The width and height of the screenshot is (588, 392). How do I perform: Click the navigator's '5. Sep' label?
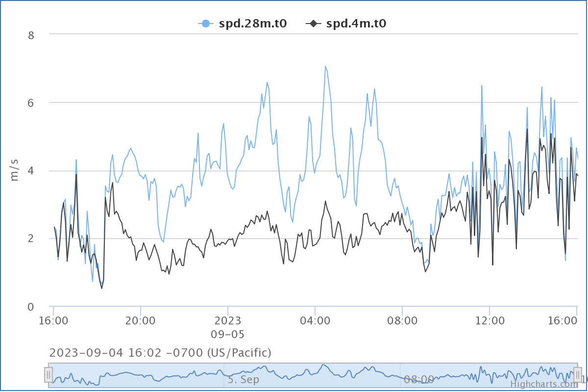pyautogui.click(x=243, y=379)
